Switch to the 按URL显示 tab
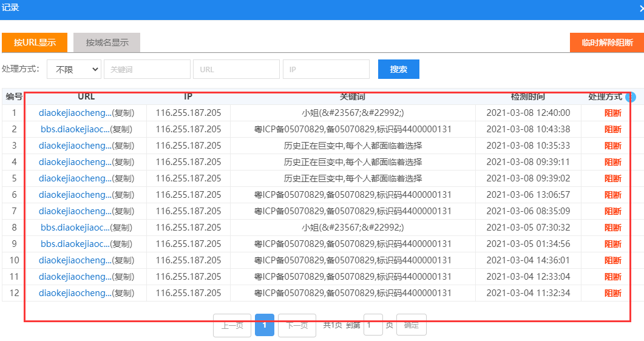 tap(35, 42)
